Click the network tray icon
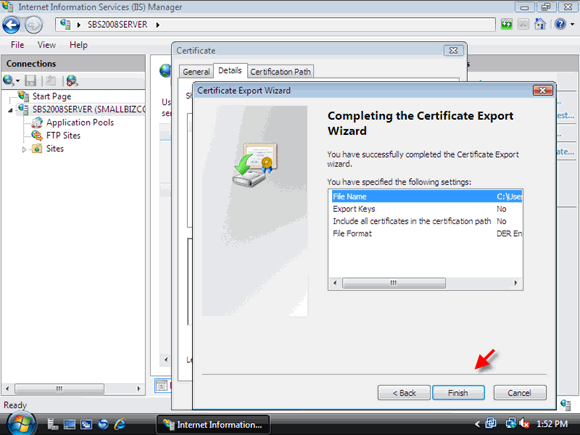Viewport: 580px width, 435px height. [x=511, y=423]
